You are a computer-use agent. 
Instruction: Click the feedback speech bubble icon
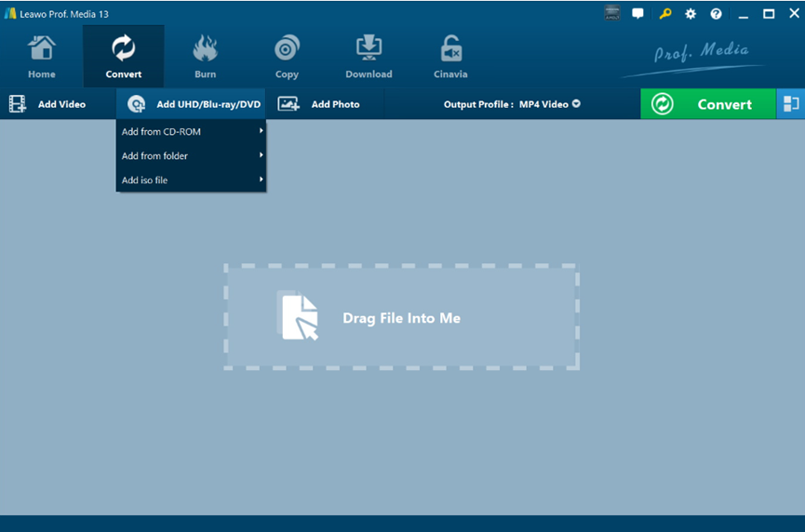point(637,14)
